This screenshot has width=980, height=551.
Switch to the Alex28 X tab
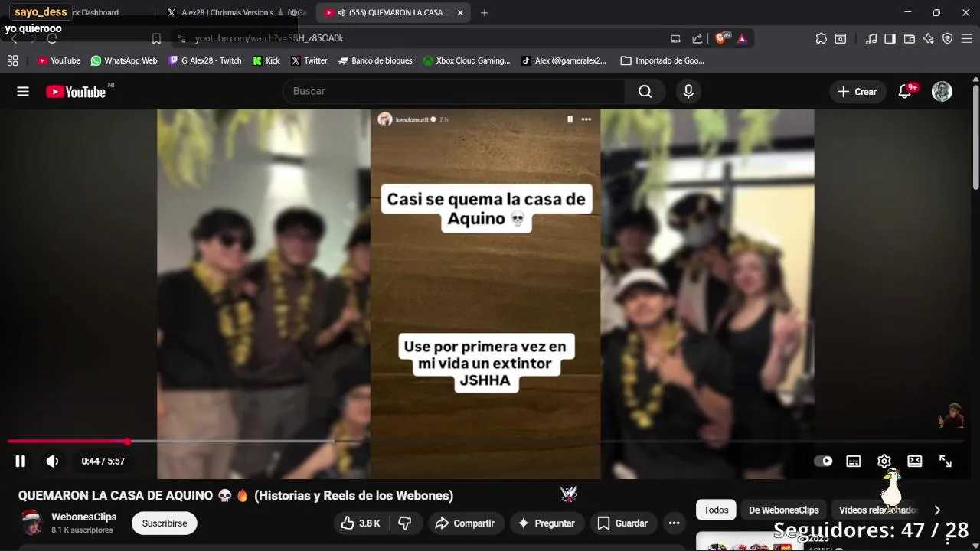236,12
